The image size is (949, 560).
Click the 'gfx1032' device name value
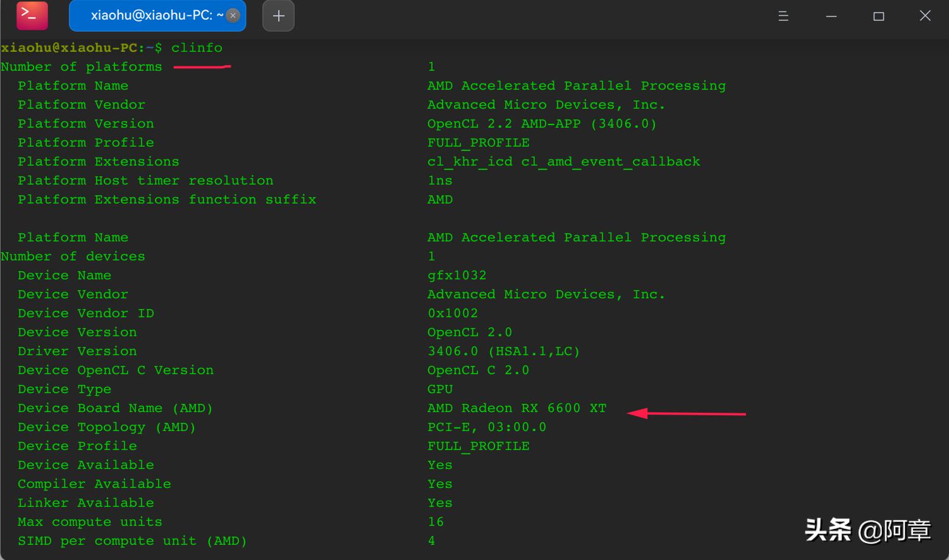[456, 276]
